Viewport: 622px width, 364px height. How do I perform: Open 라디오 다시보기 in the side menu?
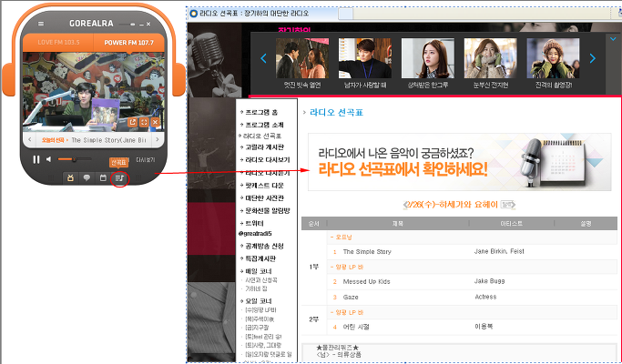point(268,160)
